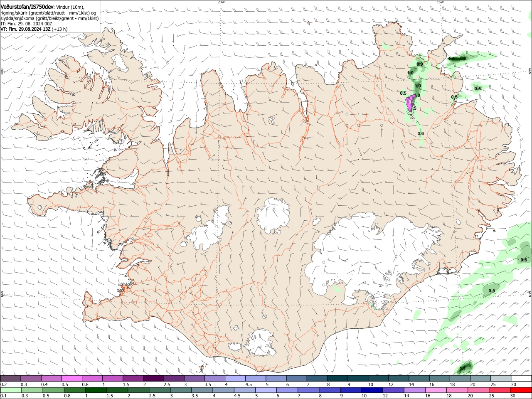Choose the 8 blue swatch in the lower legend
This screenshot has height=399, width=532.
[x=329, y=390]
